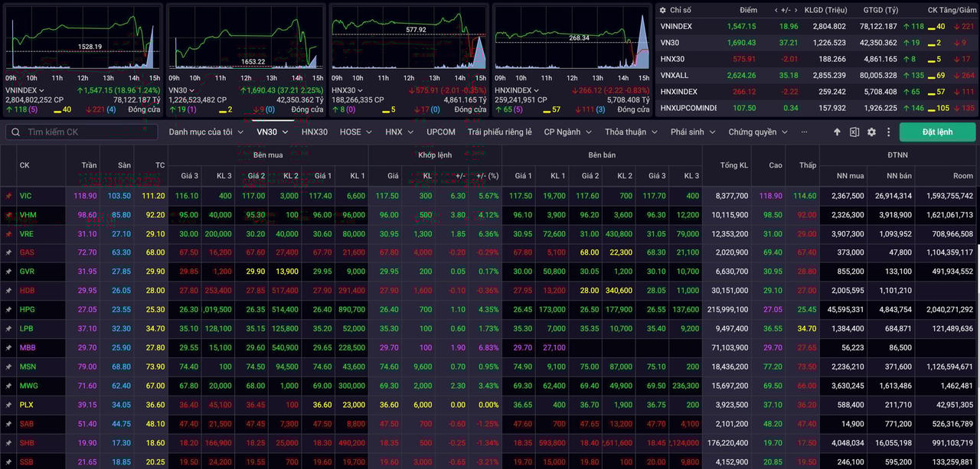Click the pin icon beside GAS
Viewport: 980px width, 469px height.
click(x=8, y=252)
